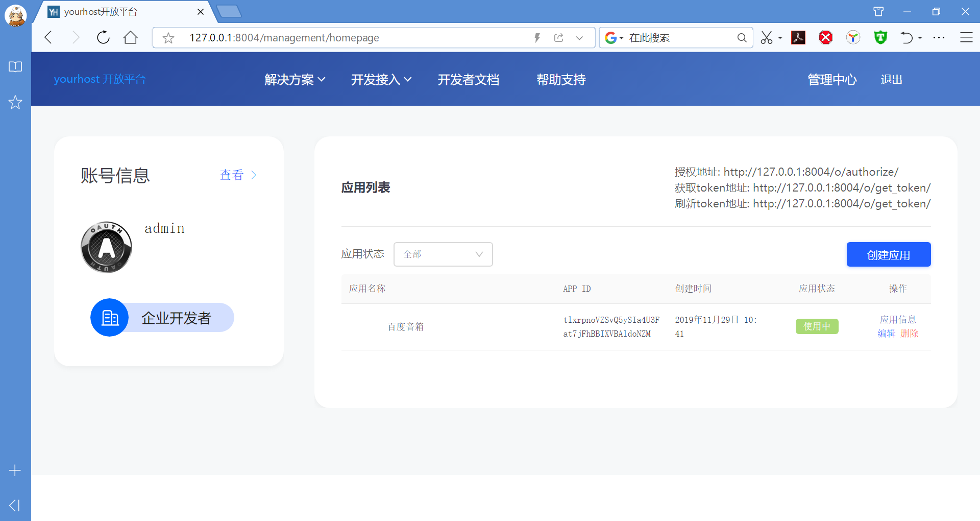This screenshot has height=521, width=980.
Task: Open the 开发者文档 menu item
Action: click(x=468, y=80)
